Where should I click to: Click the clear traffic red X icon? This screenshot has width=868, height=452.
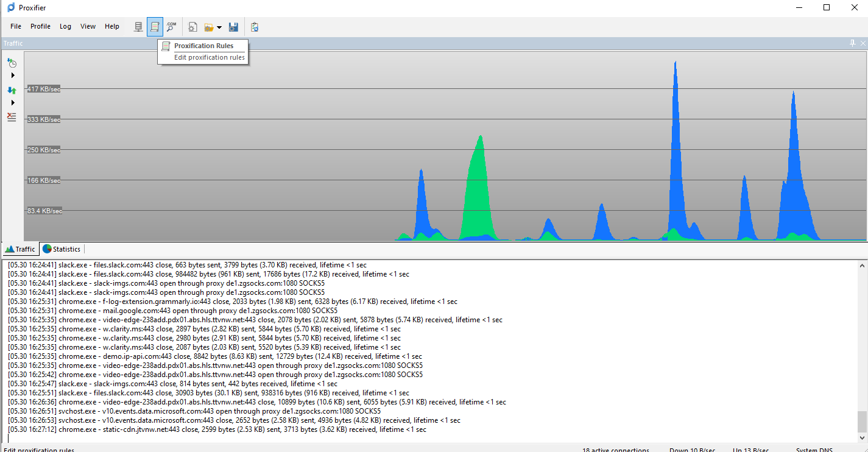pyautogui.click(x=12, y=117)
